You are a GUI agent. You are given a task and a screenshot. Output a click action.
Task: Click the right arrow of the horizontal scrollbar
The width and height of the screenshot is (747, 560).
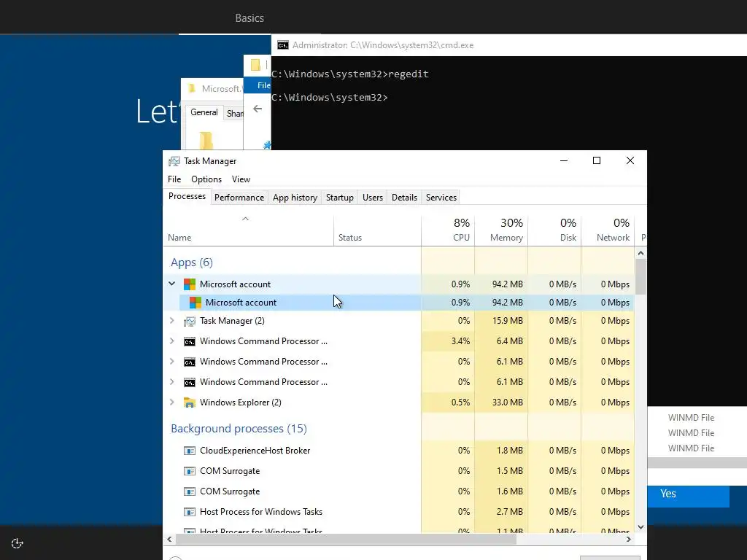629,540
